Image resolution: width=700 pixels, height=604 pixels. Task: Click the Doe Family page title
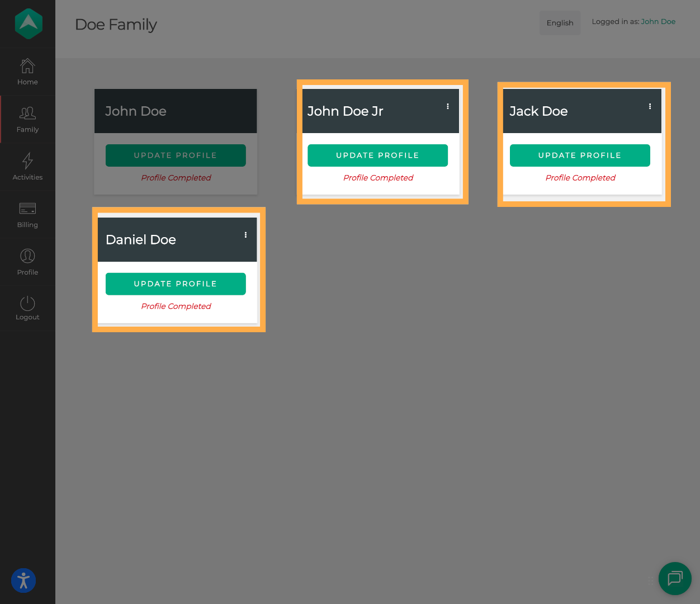click(x=116, y=25)
